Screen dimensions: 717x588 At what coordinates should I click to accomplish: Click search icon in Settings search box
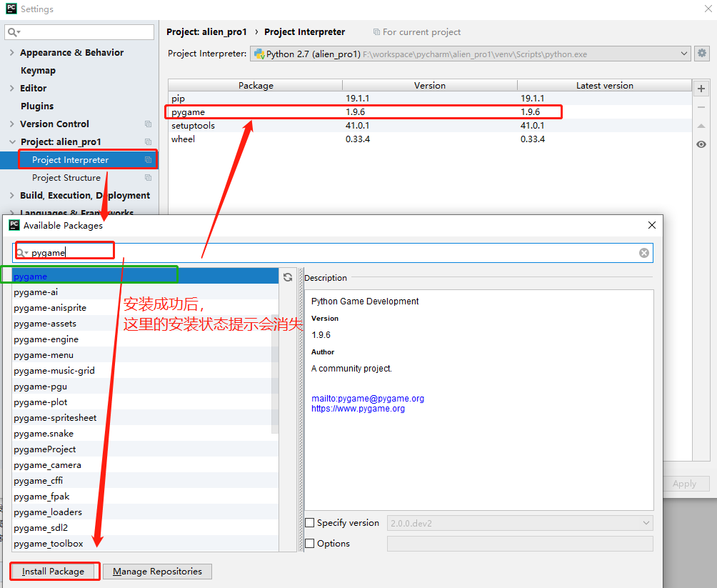click(13, 32)
